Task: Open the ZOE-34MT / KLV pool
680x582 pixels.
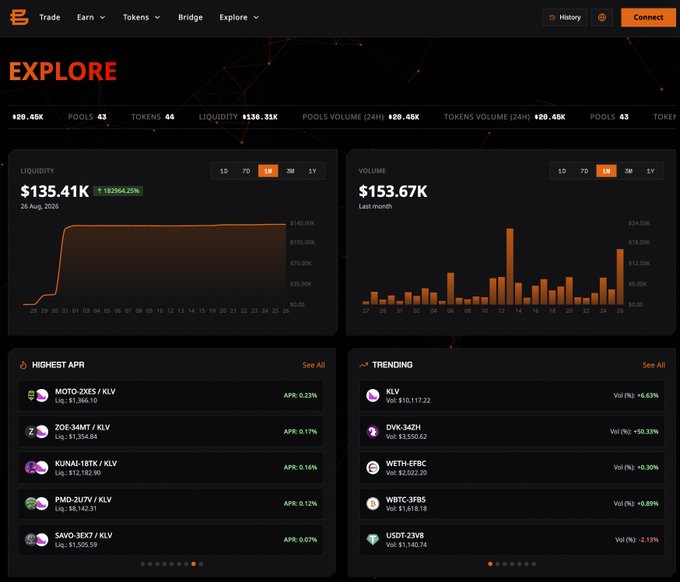Action: (170, 432)
